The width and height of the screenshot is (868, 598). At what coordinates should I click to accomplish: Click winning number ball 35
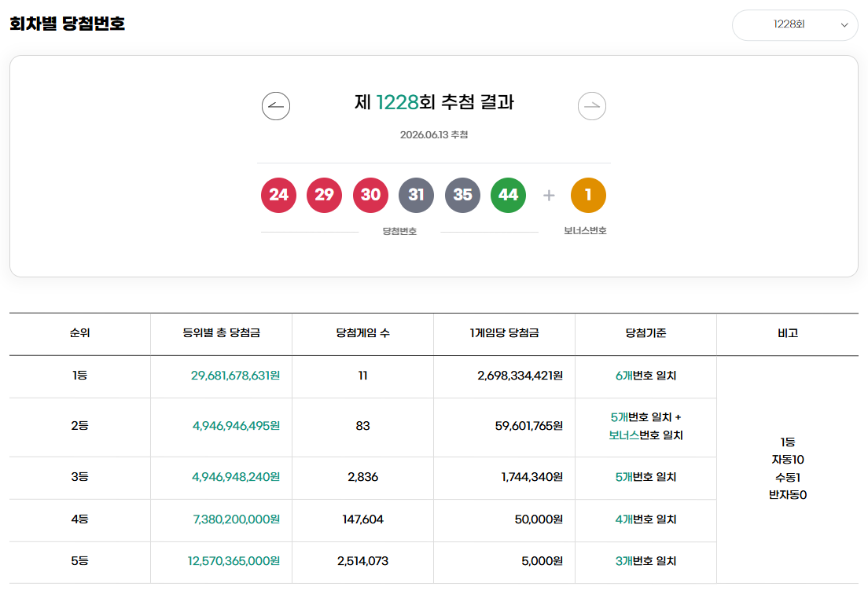(462, 196)
